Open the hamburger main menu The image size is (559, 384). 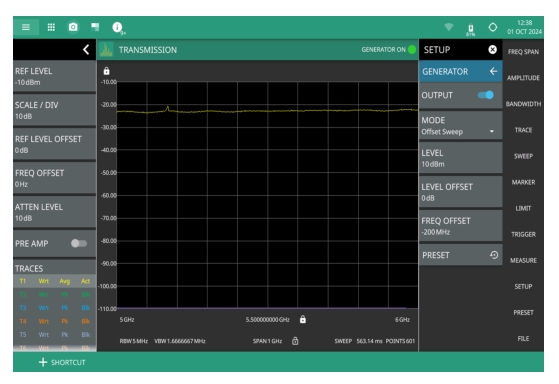[26, 27]
